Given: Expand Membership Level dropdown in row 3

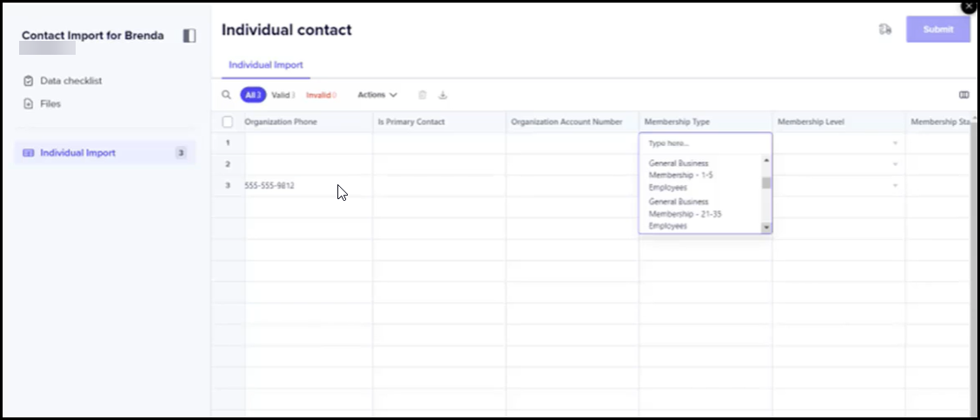Looking at the screenshot, I should tap(895, 186).
